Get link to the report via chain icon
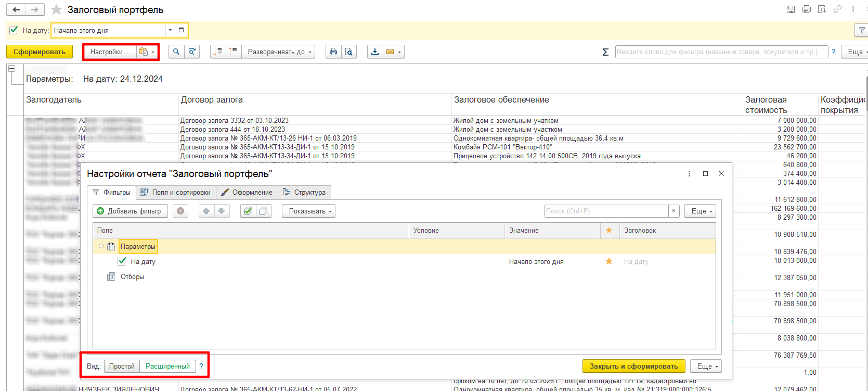This screenshot has width=868, height=391. coord(837,9)
